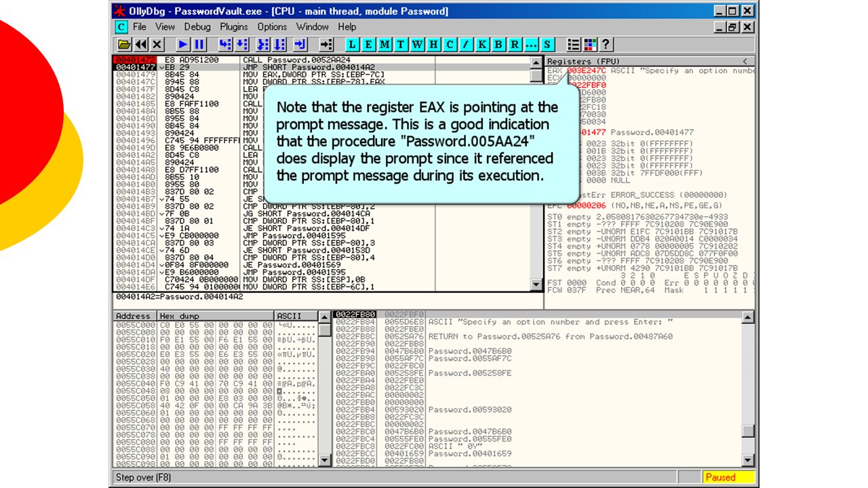
Task: Open the Call stack with K button
Action: click(x=482, y=45)
